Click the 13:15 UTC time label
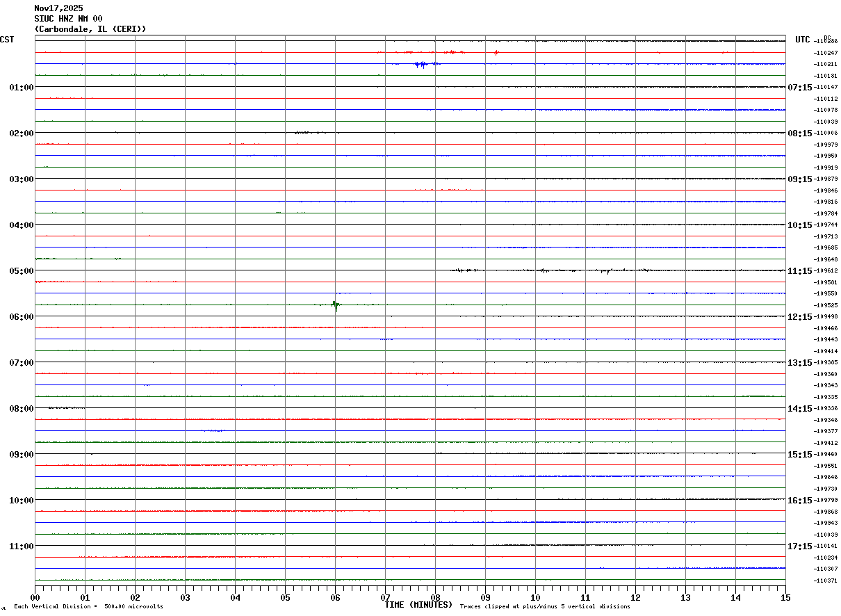The image size is (841, 616). 800,363
